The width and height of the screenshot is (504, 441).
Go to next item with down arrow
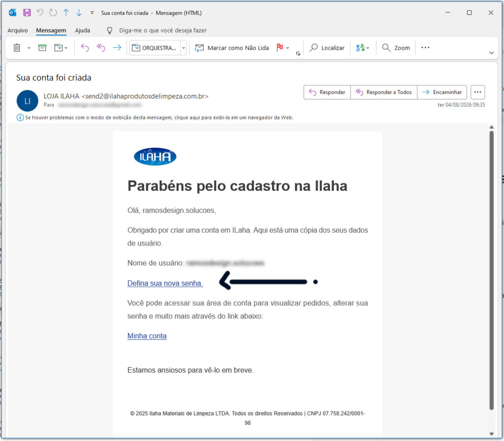click(x=79, y=12)
